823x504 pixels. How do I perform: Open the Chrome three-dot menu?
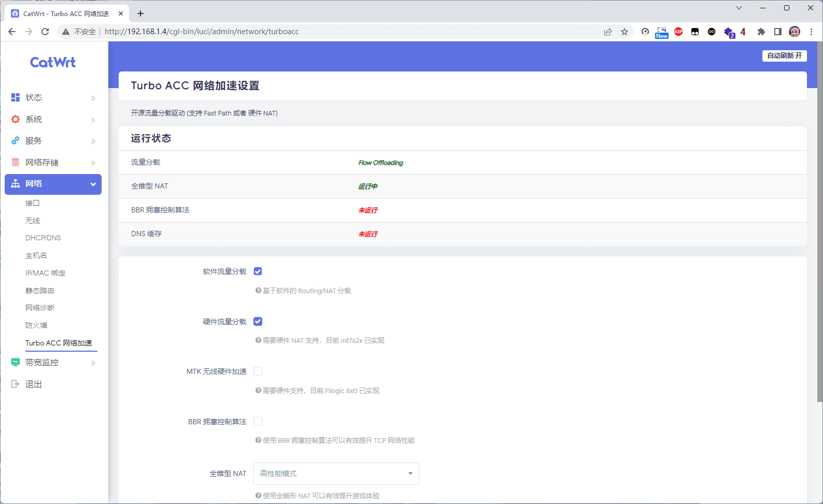tap(811, 32)
